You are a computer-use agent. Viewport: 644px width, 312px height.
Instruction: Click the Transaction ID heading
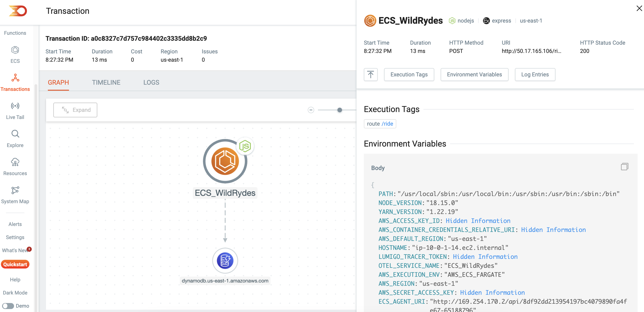point(126,38)
